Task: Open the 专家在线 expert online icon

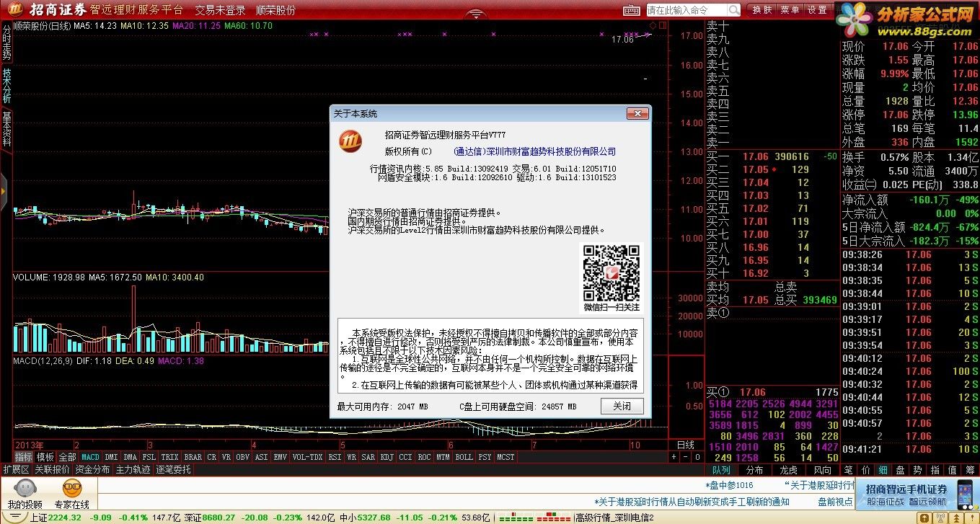Action: 71,489
